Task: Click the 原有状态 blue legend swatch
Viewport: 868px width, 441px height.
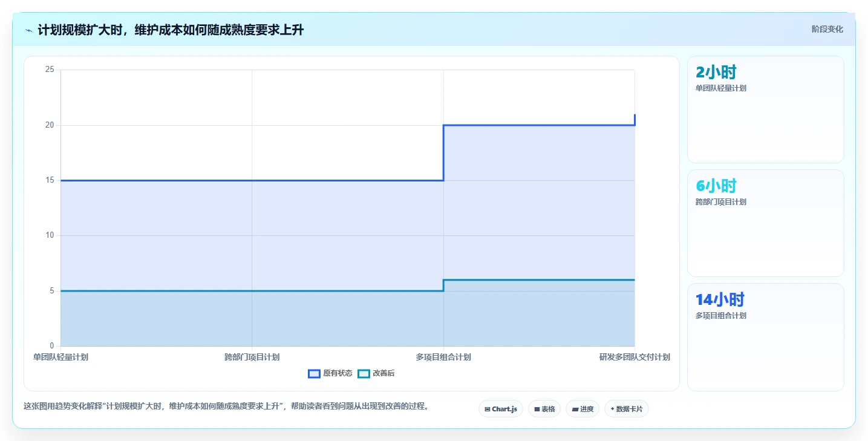Action: click(314, 374)
